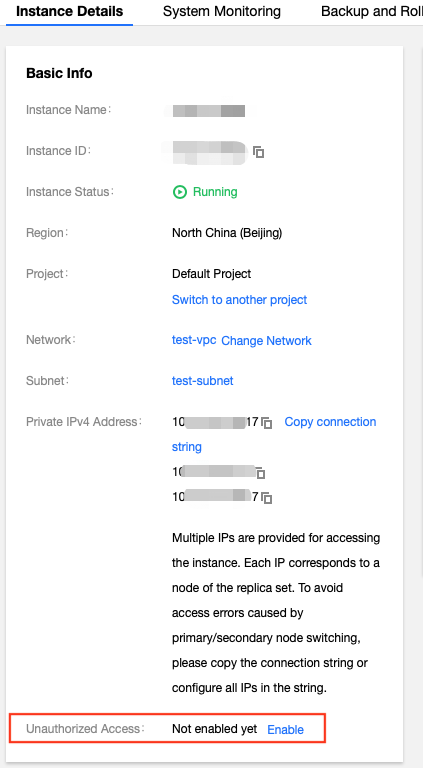
Task: Click the Default Project text
Action: (212, 274)
